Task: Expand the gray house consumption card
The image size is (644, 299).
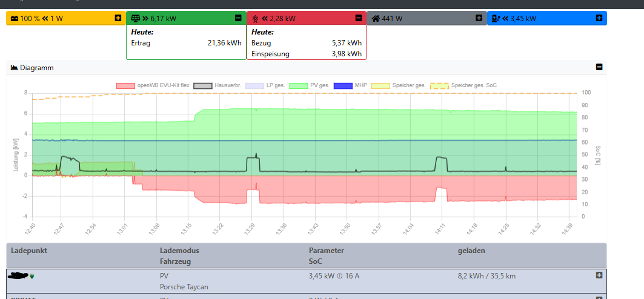Action: point(479,19)
